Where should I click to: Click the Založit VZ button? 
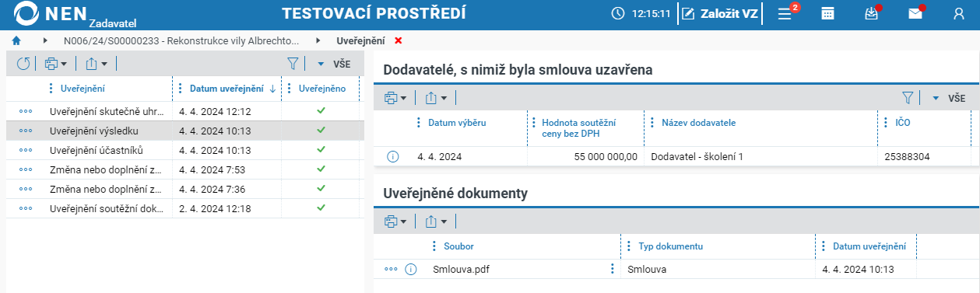tap(719, 14)
